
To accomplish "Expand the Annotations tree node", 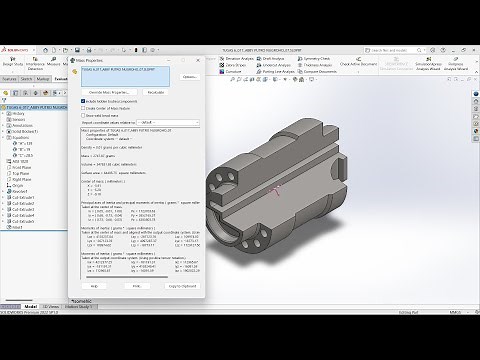I will (3, 125).
